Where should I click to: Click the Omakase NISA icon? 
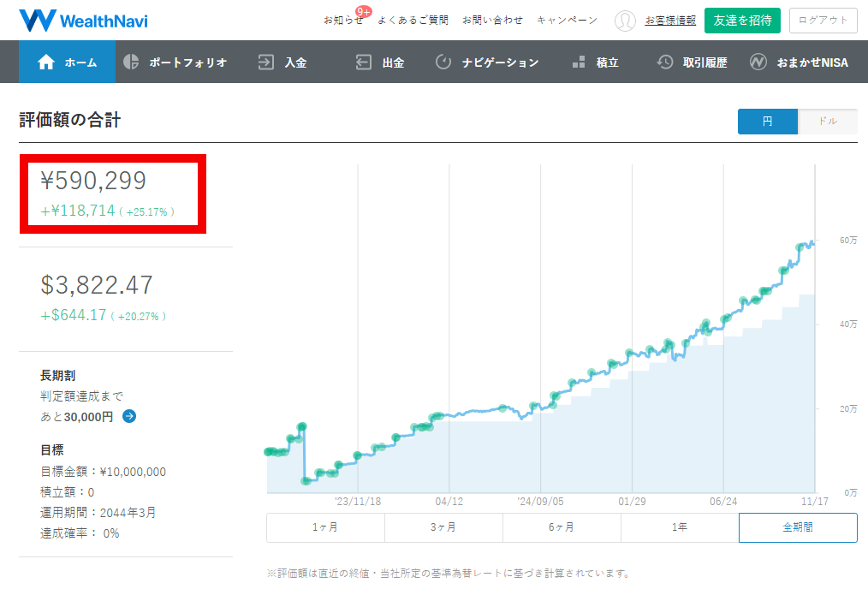pos(758,62)
